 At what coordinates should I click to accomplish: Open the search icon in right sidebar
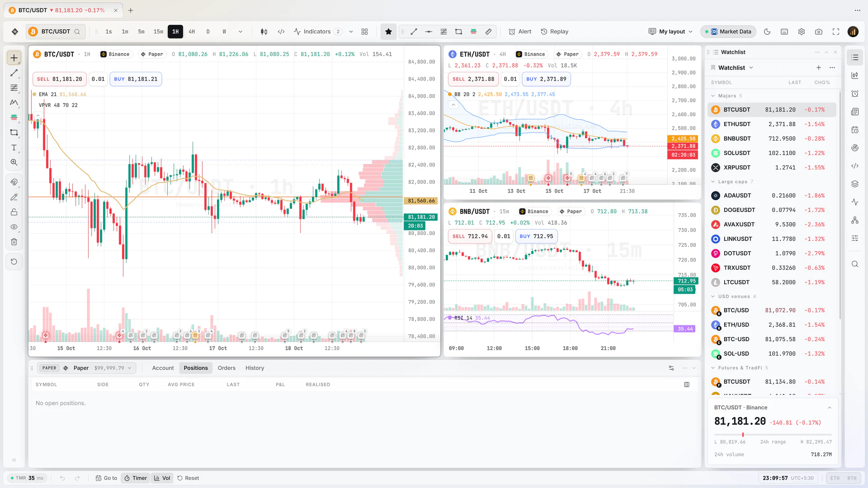pos(855,264)
